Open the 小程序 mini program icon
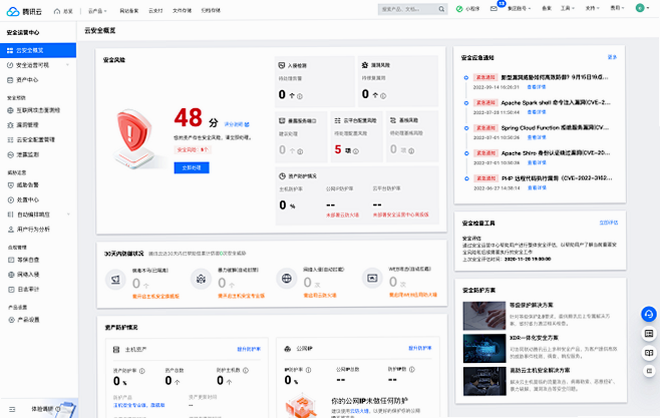Image resolution: width=660 pixels, height=418 pixels. point(459,9)
